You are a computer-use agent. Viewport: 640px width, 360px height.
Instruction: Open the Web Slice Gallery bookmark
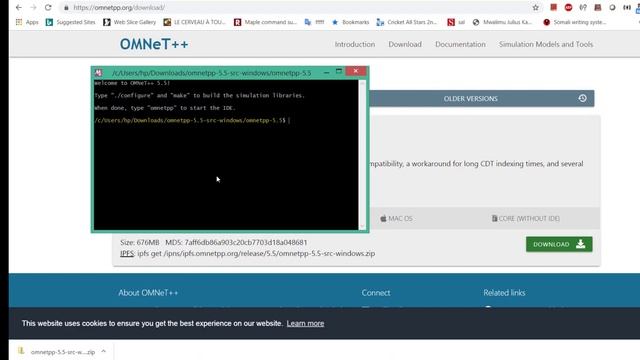(x=129, y=22)
